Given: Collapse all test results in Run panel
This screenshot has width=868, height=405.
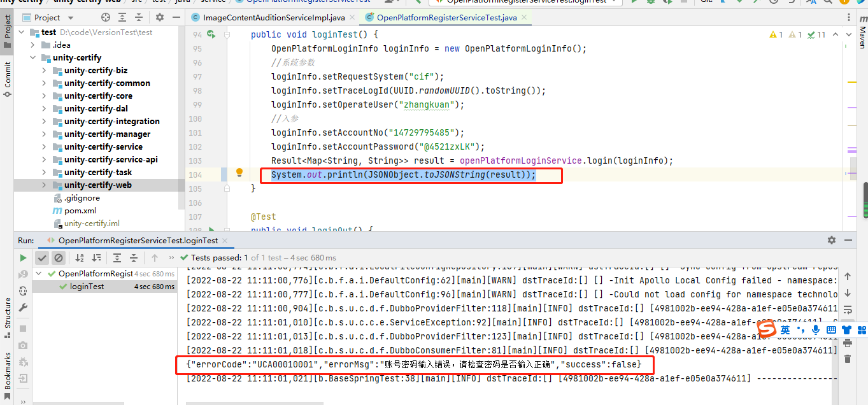Looking at the screenshot, I should click(134, 258).
